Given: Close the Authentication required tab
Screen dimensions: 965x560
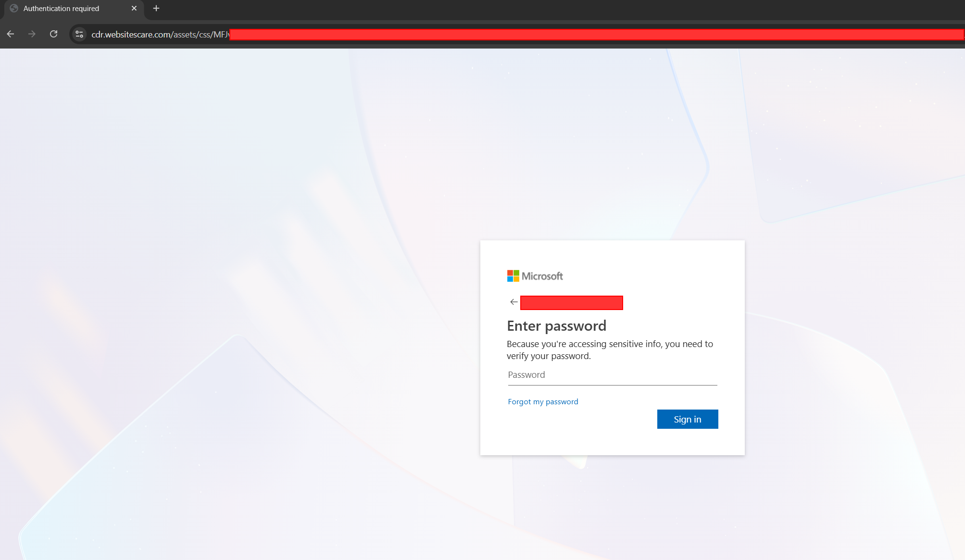Looking at the screenshot, I should (x=134, y=8).
